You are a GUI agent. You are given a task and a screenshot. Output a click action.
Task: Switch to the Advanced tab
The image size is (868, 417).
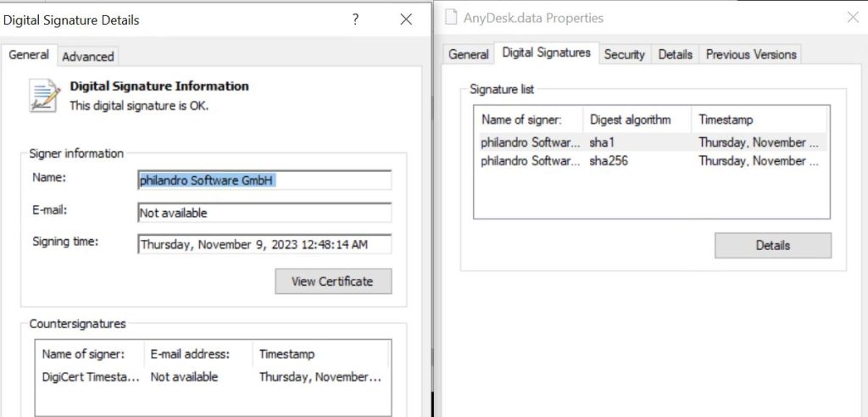click(x=87, y=57)
